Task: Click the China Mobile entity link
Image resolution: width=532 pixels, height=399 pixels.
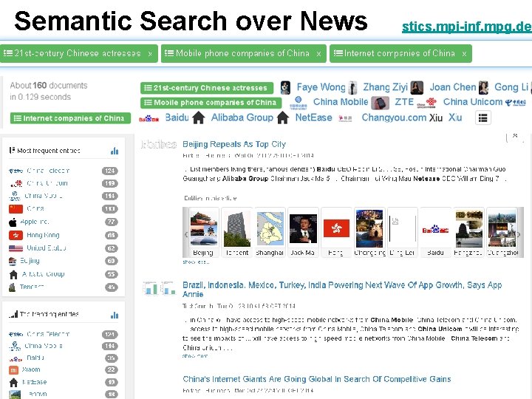Action: [341, 102]
